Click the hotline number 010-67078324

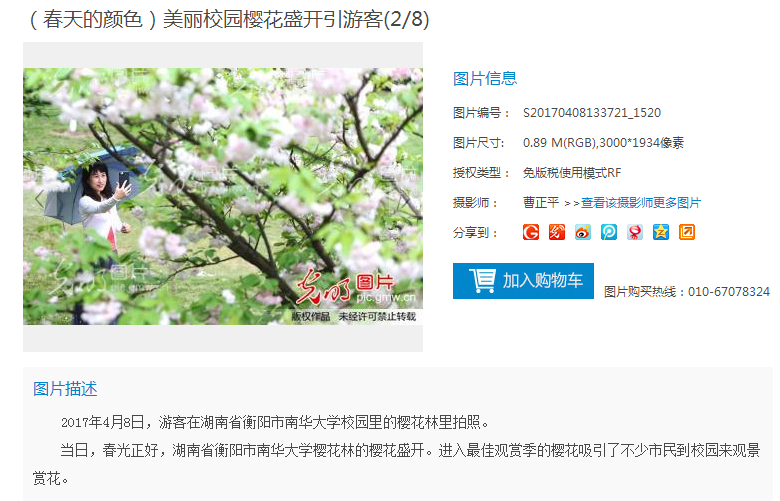click(729, 292)
